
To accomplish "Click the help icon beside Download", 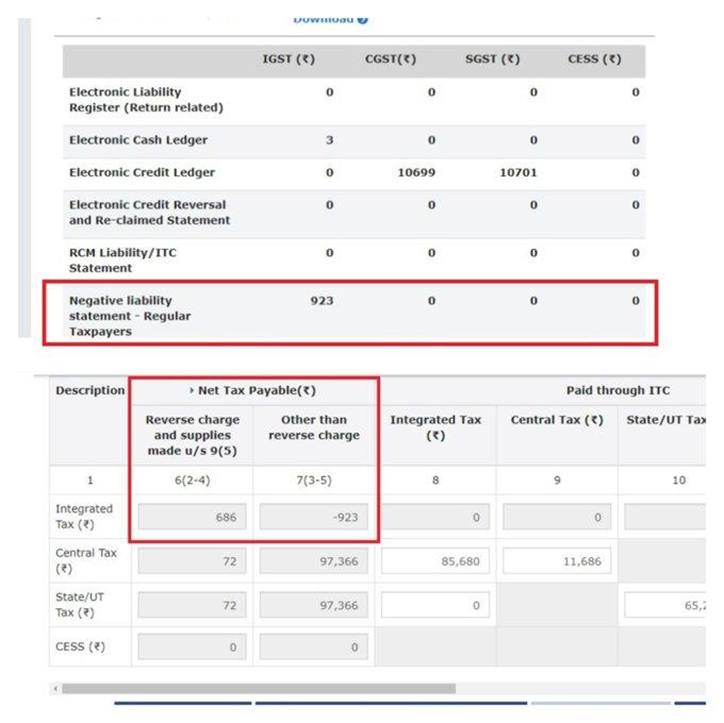I will click(363, 19).
